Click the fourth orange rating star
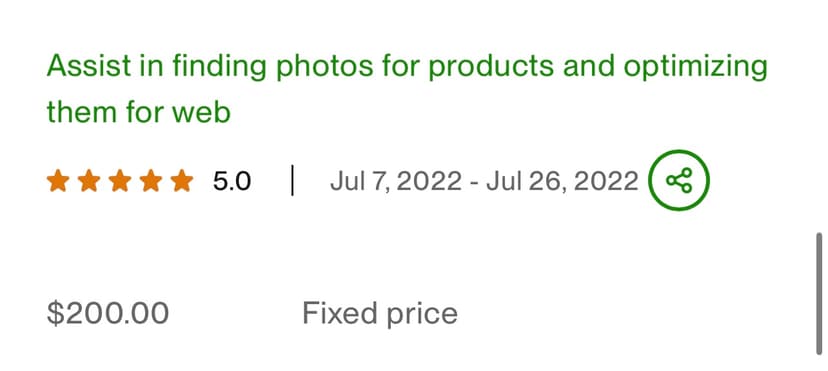The width and height of the screenshot is (828, 371). coord(151,181)
